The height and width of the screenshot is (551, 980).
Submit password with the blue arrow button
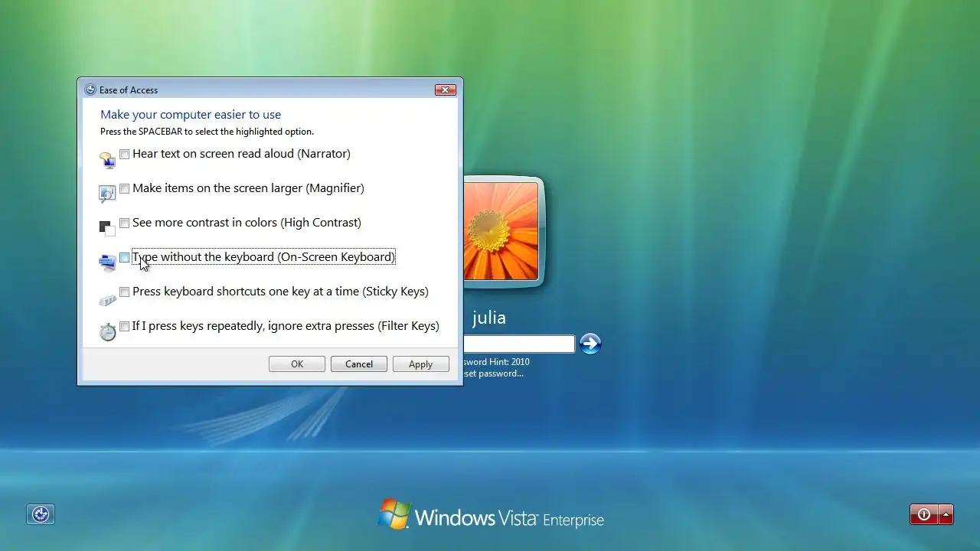(x=590, y=344)
